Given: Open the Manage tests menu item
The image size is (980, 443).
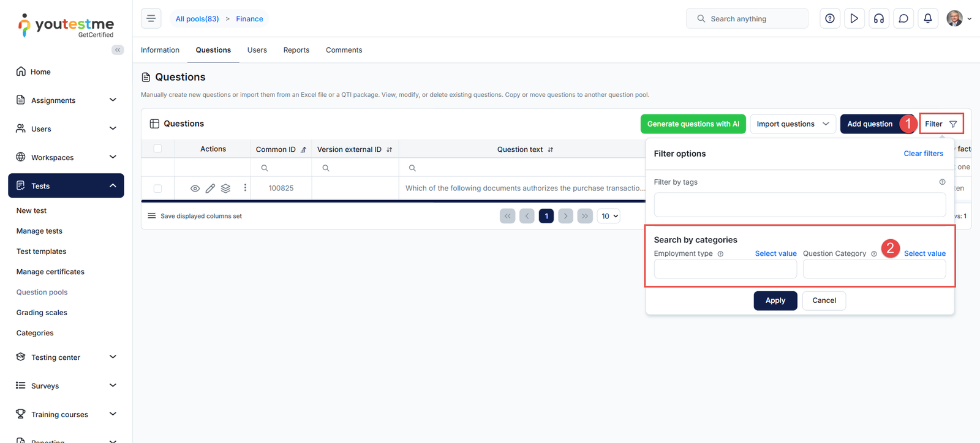Looking at the screenshot, I should tap(39, 231).
